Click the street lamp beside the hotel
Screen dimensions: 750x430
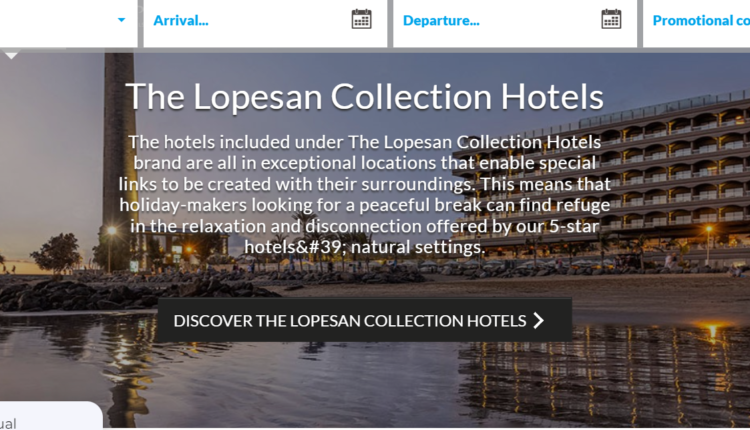pos(709,231)
